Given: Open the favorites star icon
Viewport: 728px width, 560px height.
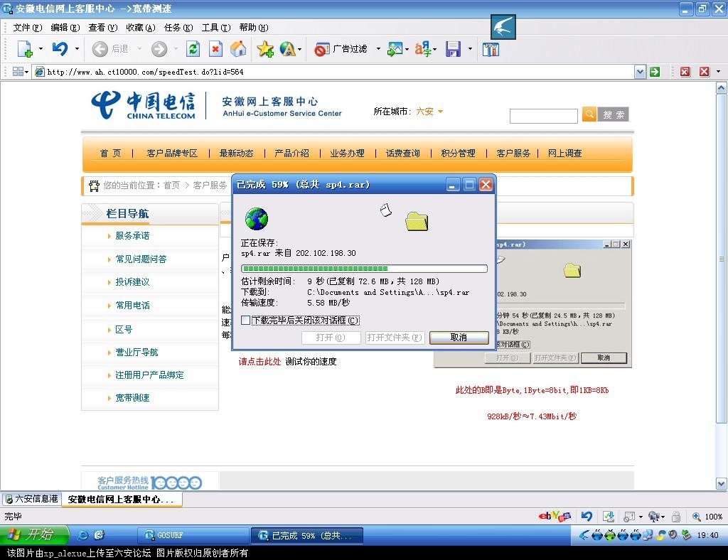Looking at the screenshot, I should click(264, 49).
